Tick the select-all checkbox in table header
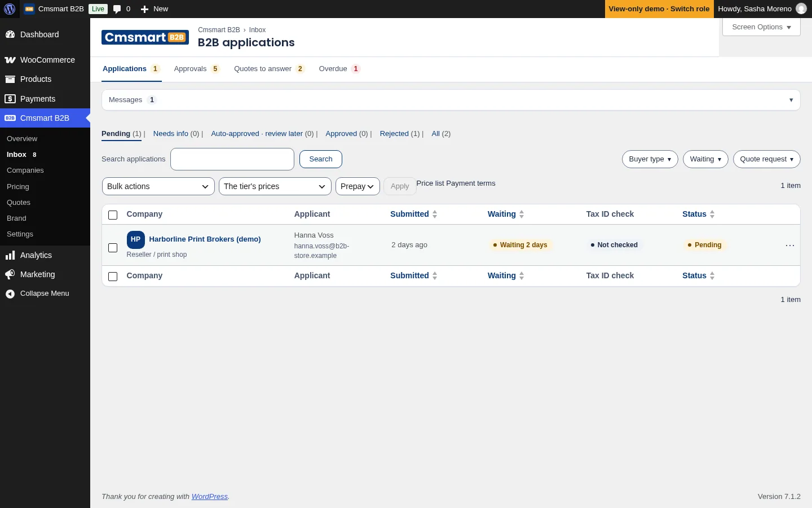This screenshot has width=812, height=508. pyautogui.click(x=113, y=215)
